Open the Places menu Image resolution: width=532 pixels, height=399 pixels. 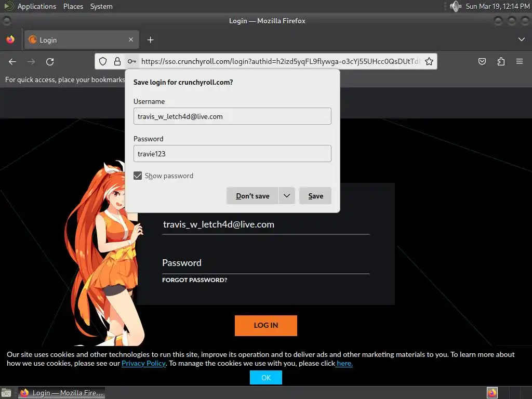click(73, 6)
